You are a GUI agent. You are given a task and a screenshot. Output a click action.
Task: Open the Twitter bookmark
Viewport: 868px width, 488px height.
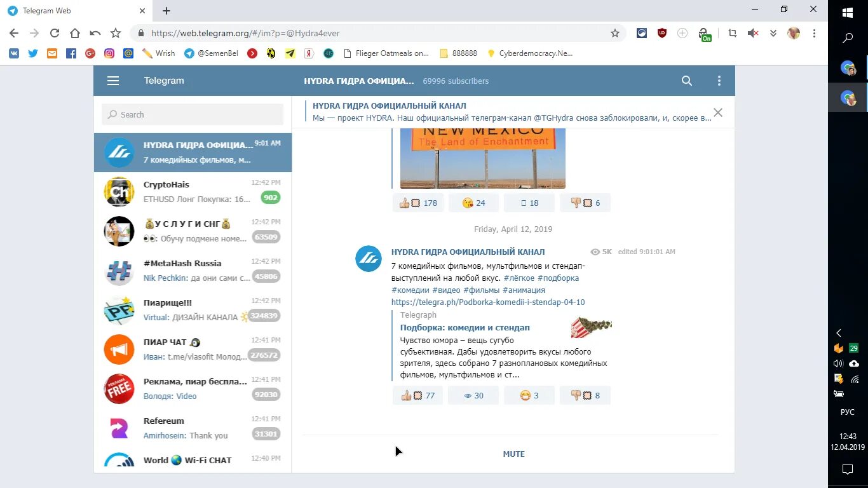(33, 53)
